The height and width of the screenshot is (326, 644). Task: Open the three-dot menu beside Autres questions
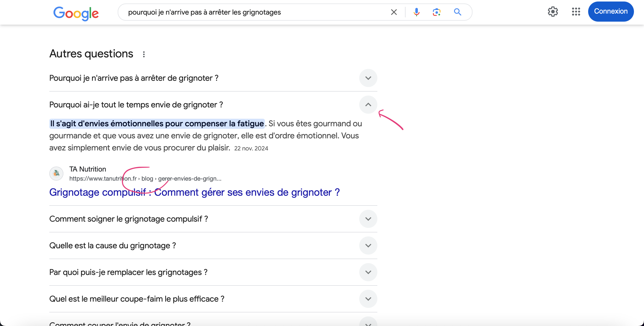(144, 54)
